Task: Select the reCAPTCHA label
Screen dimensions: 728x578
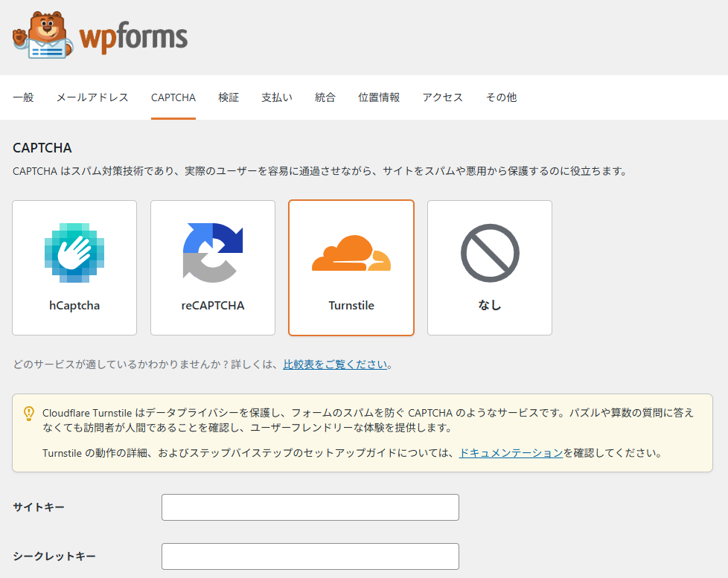Action: pyautogui.click(x=213, y=305)
